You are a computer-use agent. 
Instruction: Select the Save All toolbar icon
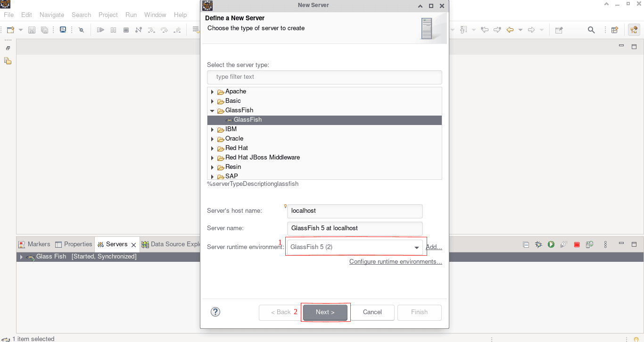[44, 29]
